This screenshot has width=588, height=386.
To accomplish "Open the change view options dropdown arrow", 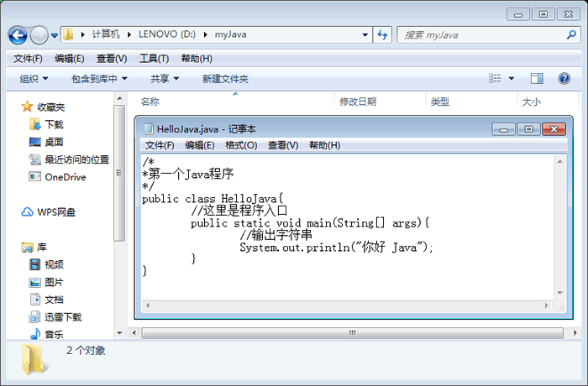I will [511, 79].
